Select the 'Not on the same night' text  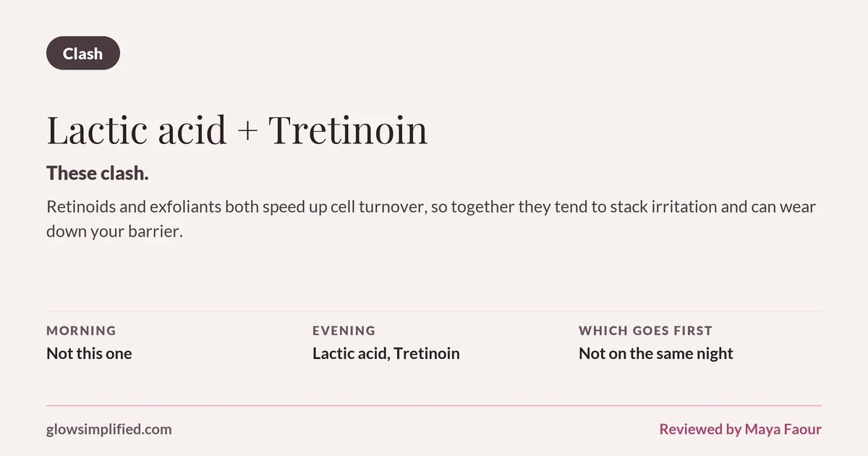(x=656, y=354)
